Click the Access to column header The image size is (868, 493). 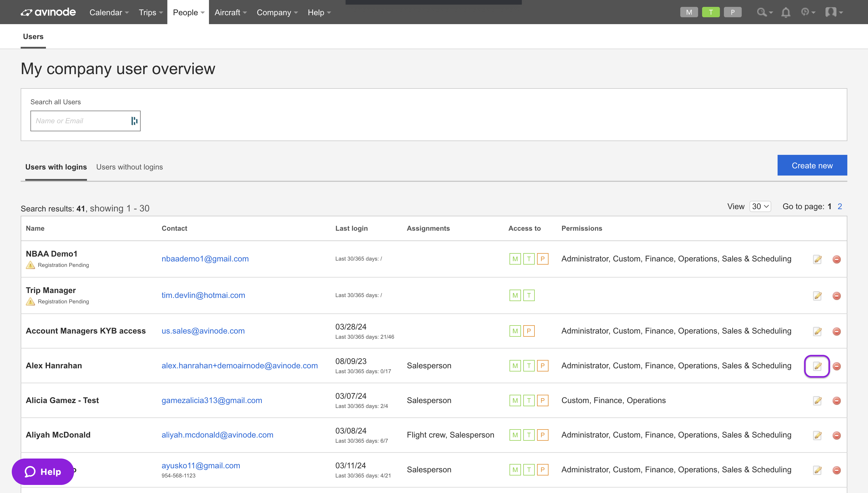525,229
